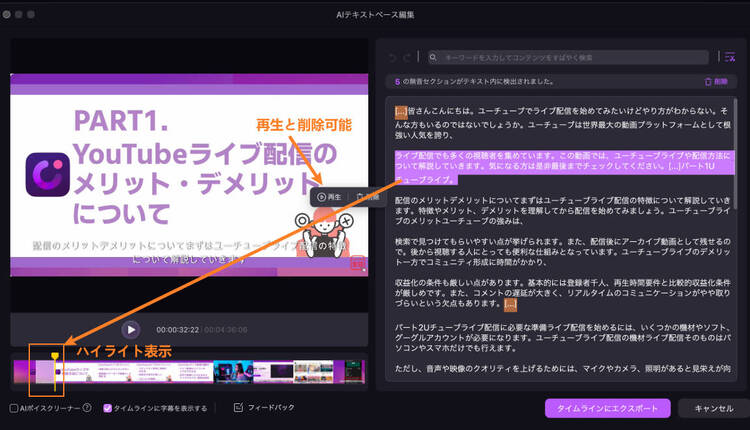Image resolution: width=750 pixels, height=430 pixels.
Task: Click the highlighted paragraph starting ライブ配信でも多くの
Action: 564,167
